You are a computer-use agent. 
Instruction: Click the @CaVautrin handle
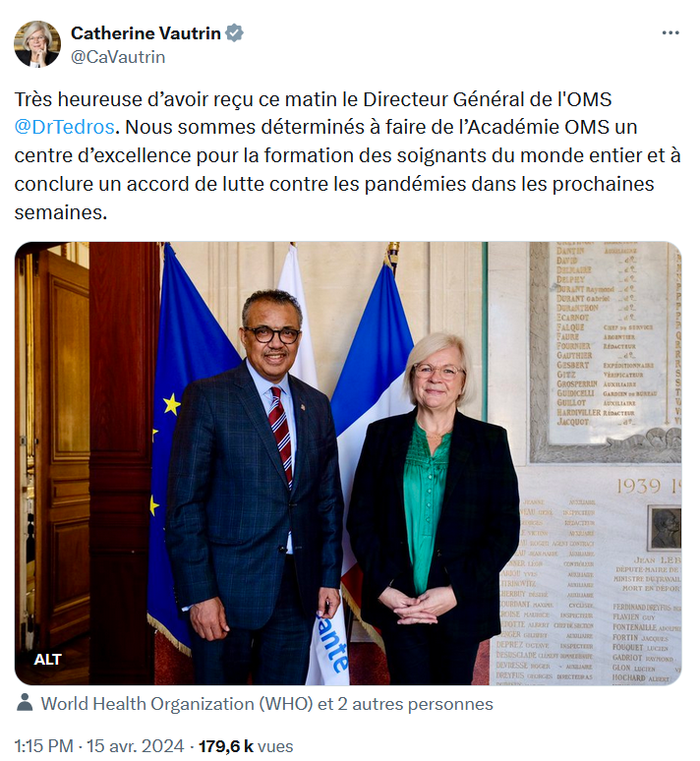pos(118,57)
